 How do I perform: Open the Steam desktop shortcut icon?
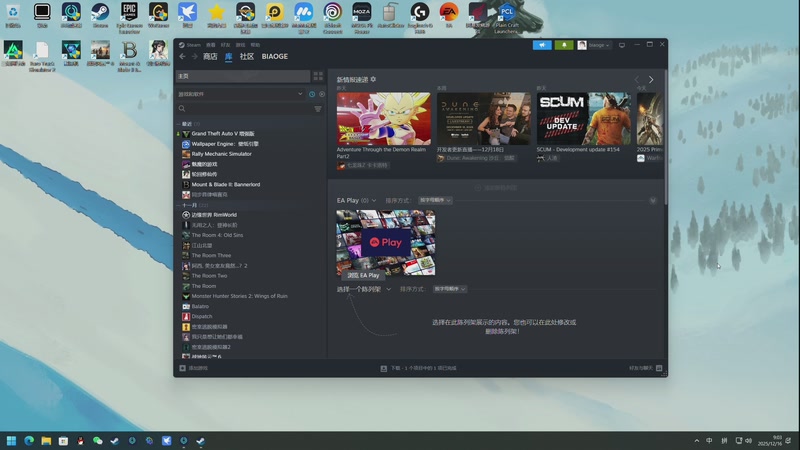[100, 15]
